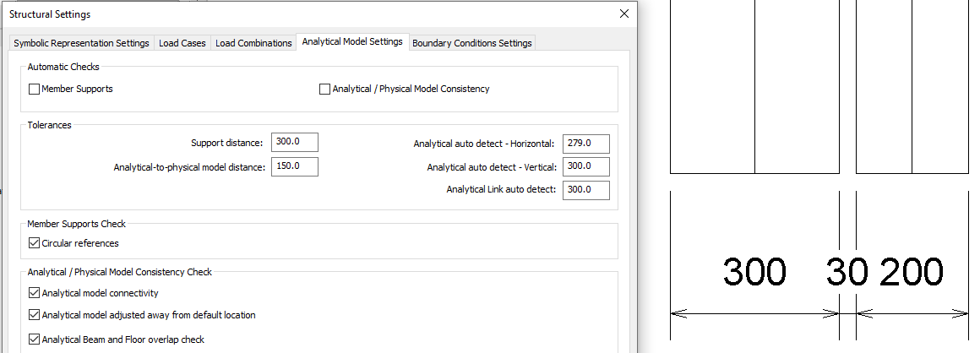Screen dimensions: 980x353
Task: Click the Analytical Link auto detect label
Action: tap(501, 189)
